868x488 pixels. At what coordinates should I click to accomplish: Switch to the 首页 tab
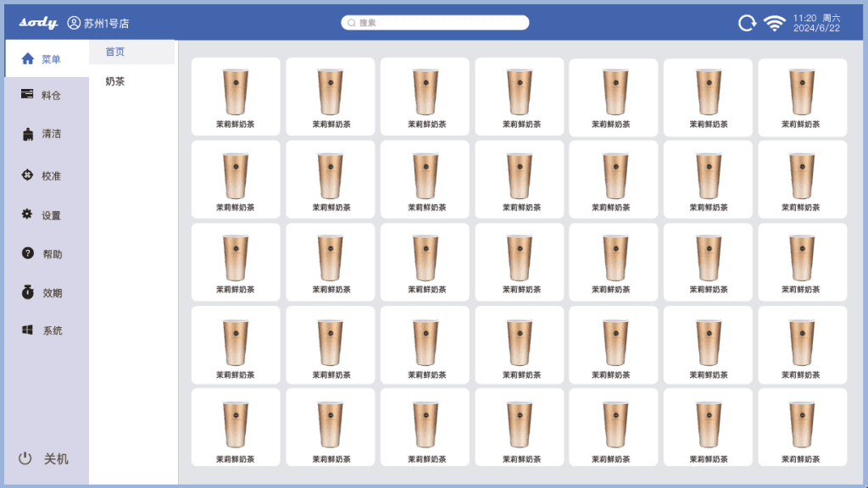coord(115,52)
